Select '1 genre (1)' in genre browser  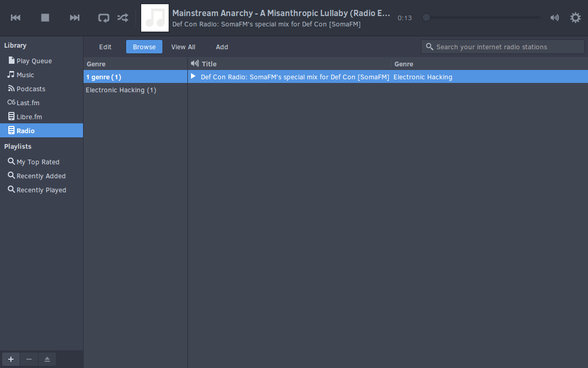[x=135, y=77]
